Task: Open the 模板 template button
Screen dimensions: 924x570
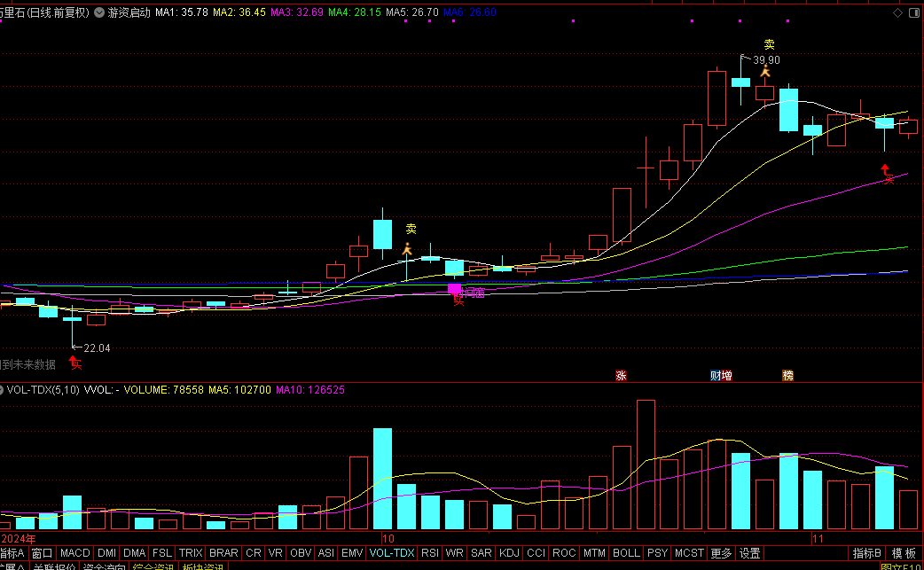Action: (x=904, y=553)
